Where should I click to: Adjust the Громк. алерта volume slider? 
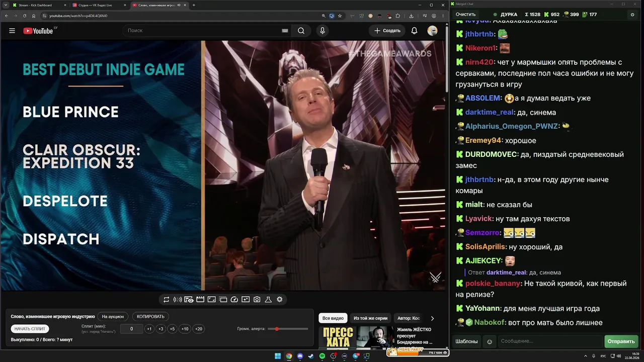[x=288, y=329]
